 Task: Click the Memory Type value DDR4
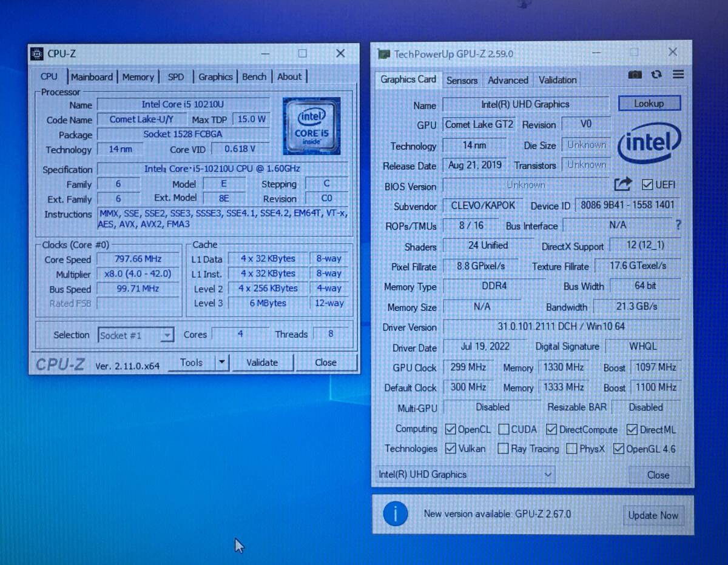(493, 286)
